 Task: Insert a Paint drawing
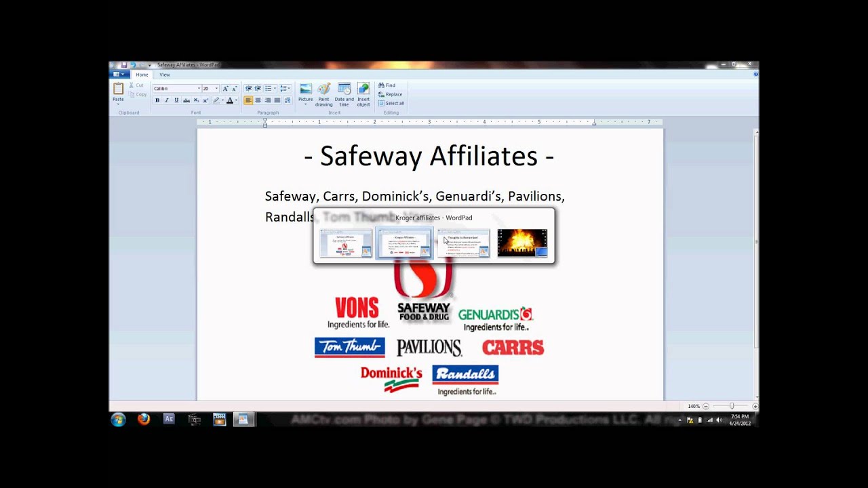[x=324, y=94]
